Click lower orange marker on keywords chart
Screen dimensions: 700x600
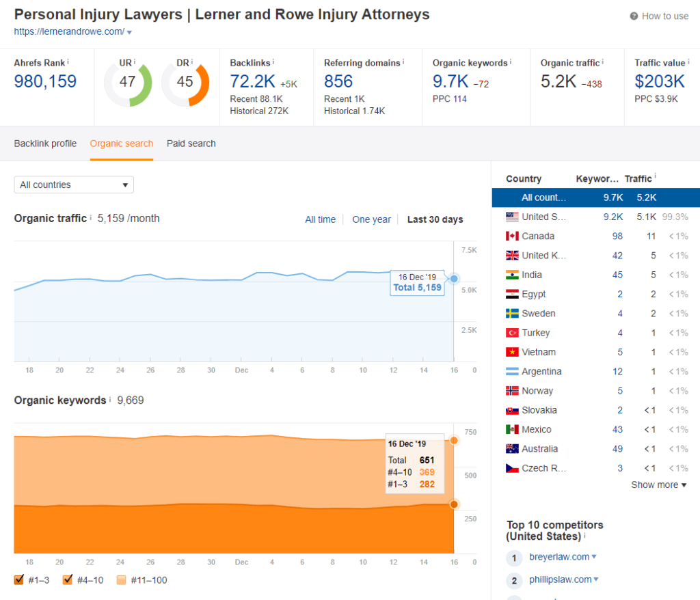click(454, 504)
